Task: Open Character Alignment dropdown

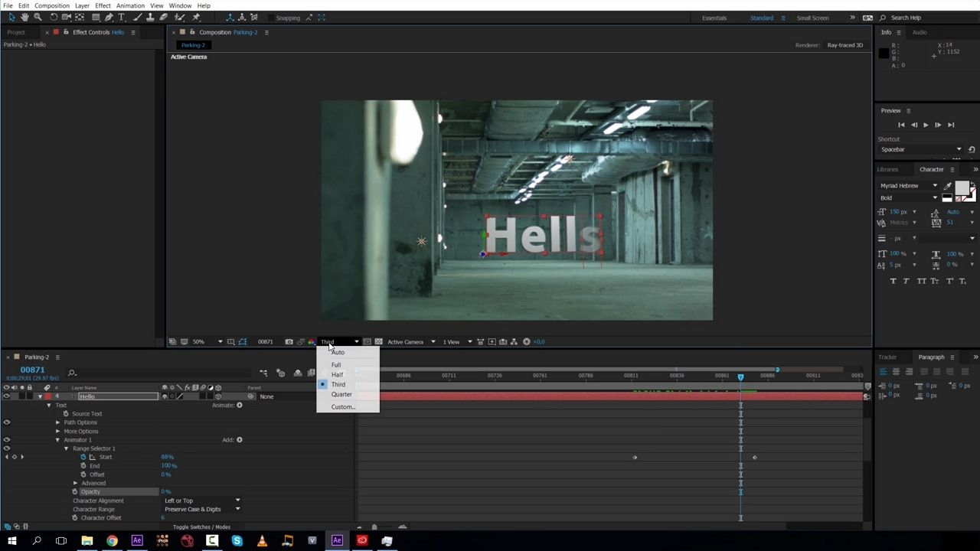Action: click(202, 500)
